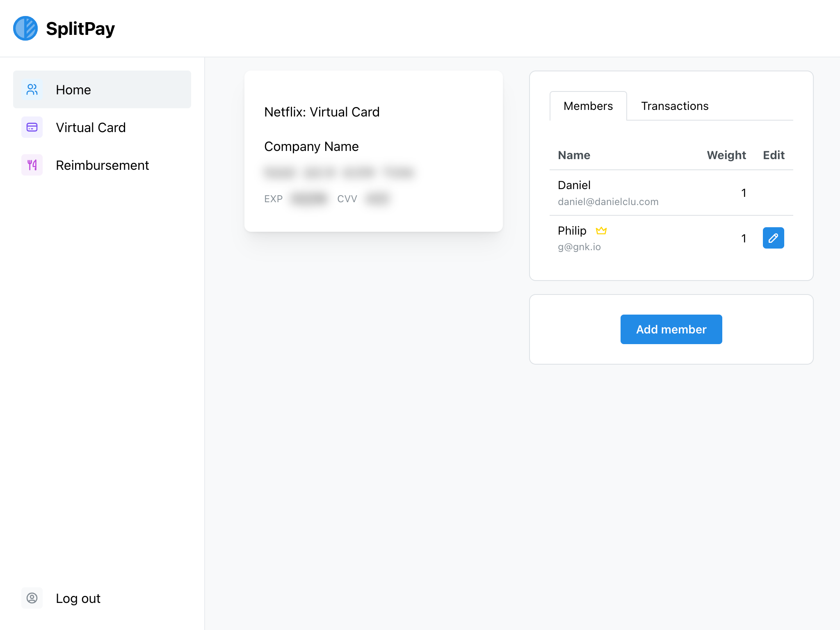
Task: Select the Members tab
Action: coord(588,106)
